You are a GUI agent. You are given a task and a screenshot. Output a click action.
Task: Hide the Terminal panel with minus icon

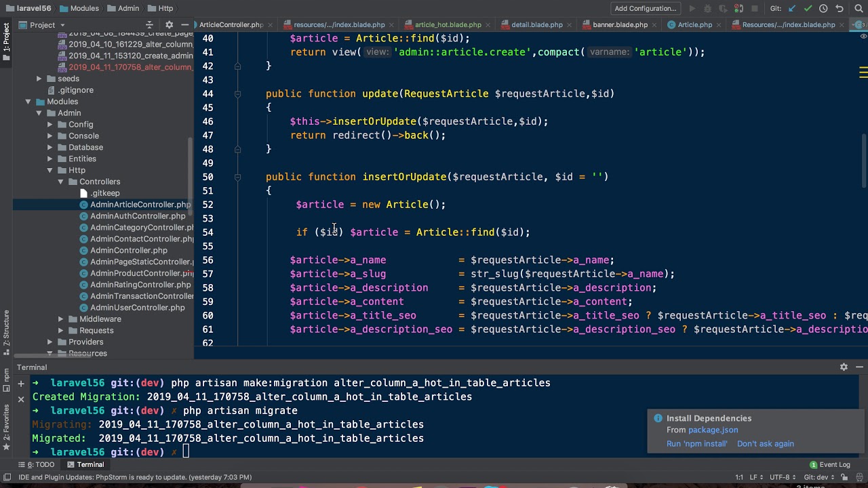coord(859,367)
